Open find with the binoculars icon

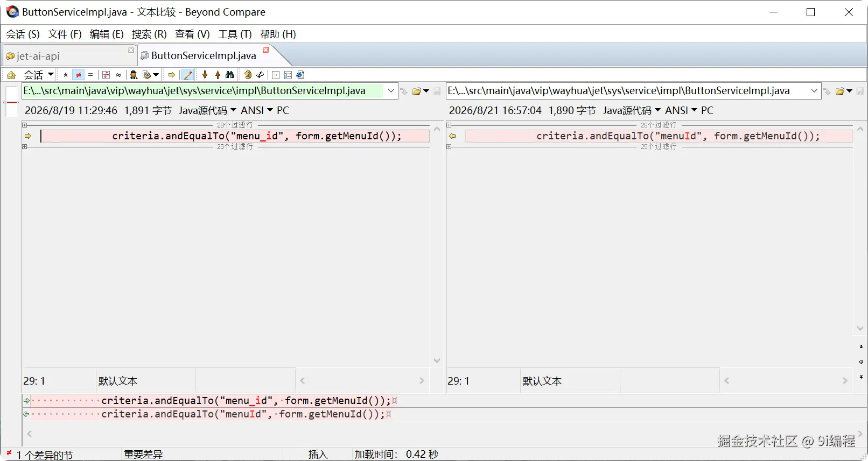230,75
